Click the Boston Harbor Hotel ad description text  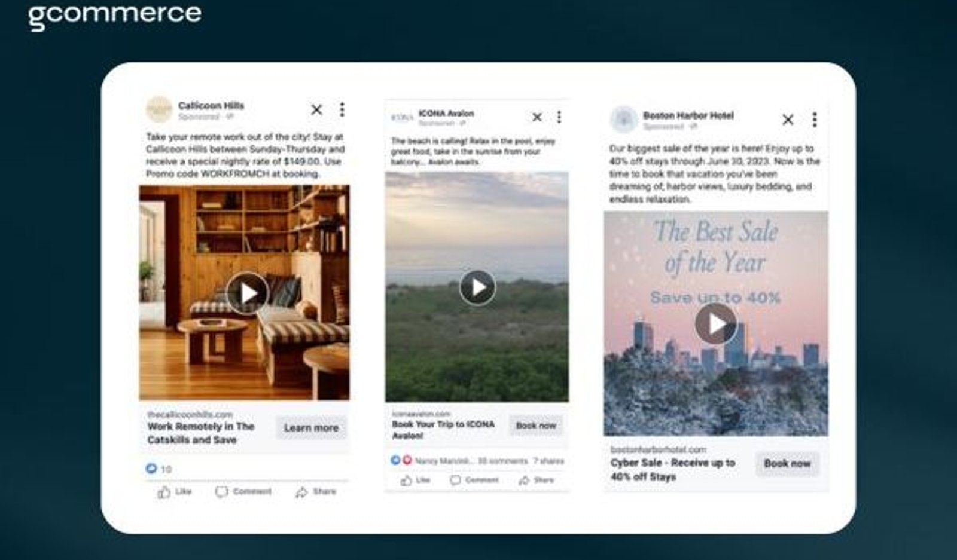tap(715, 174)
